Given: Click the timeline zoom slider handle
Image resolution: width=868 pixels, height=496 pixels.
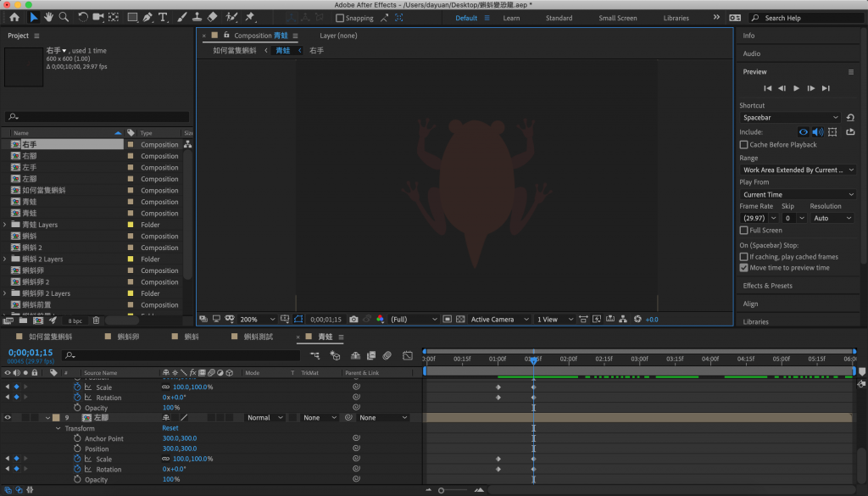Looking at the screenshot, I should point(441,490).
